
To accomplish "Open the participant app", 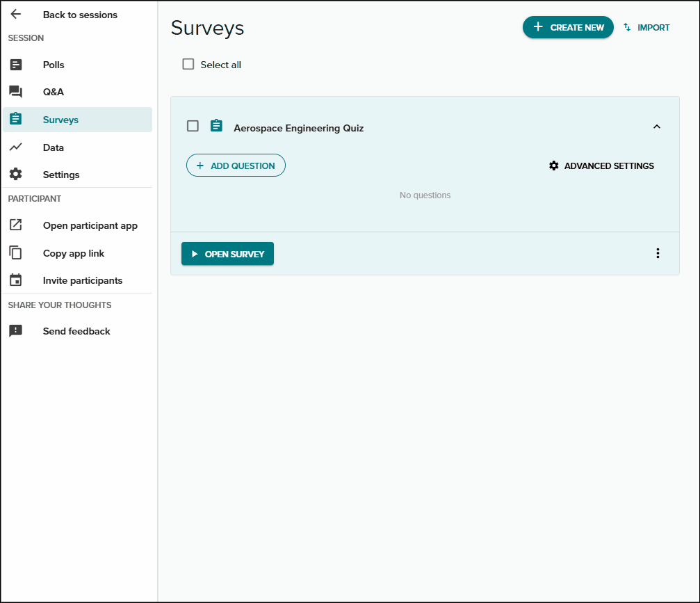I will click(15, 225).
